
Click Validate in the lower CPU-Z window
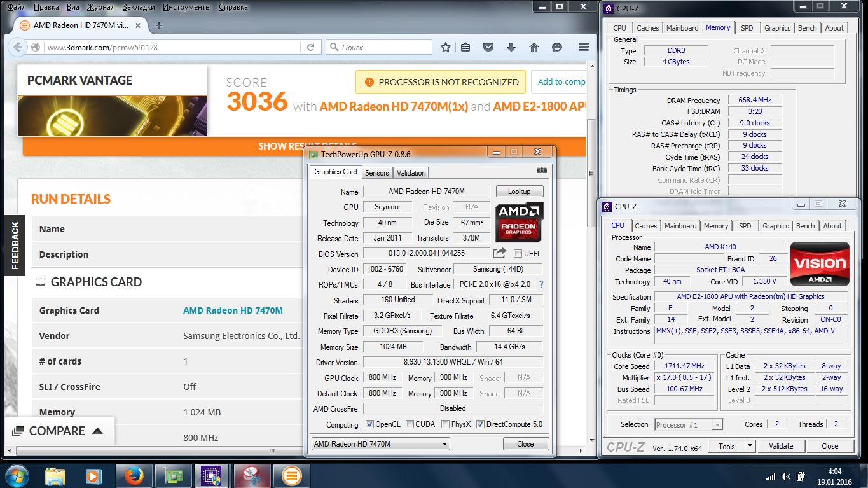pyautogui.click(x=781, y=446)
